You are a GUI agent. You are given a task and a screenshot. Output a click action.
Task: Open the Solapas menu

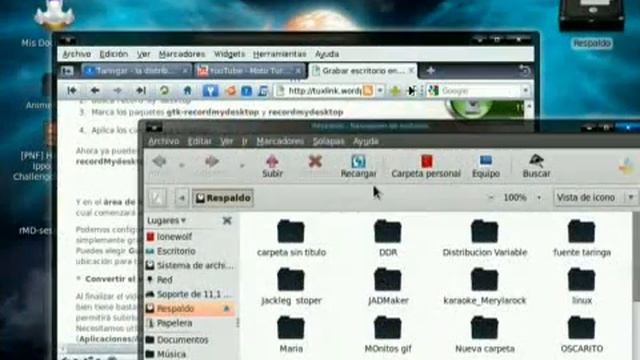click(329, 141)
